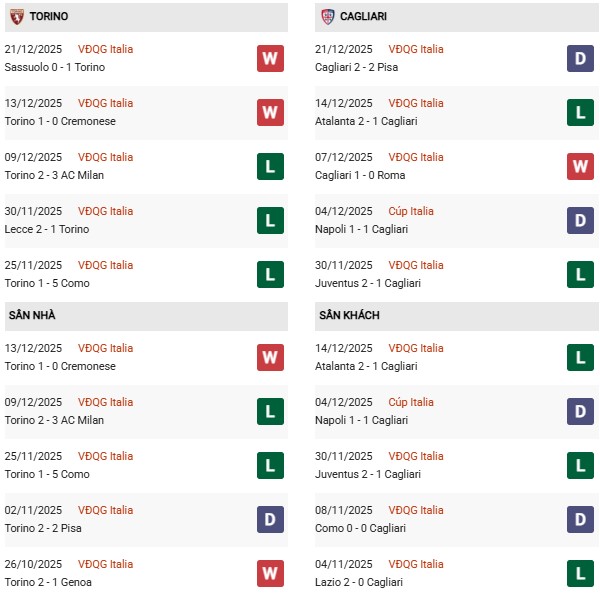Viewport: 600px width, 595px height.
Task: Select the SÂN NHÀ section header
Action: point(32,316)
